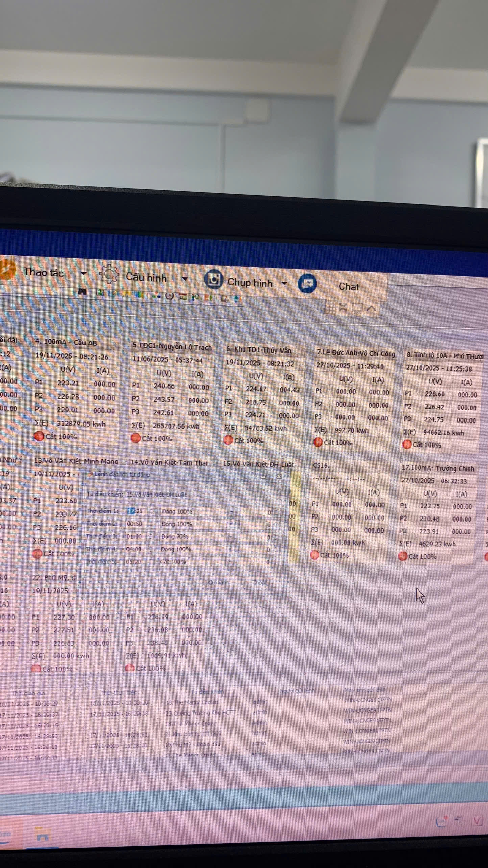Open the Thời điểm 3 Đóng 70% dropdown
The image size is (488, 868).
click(x=231, y=537)
